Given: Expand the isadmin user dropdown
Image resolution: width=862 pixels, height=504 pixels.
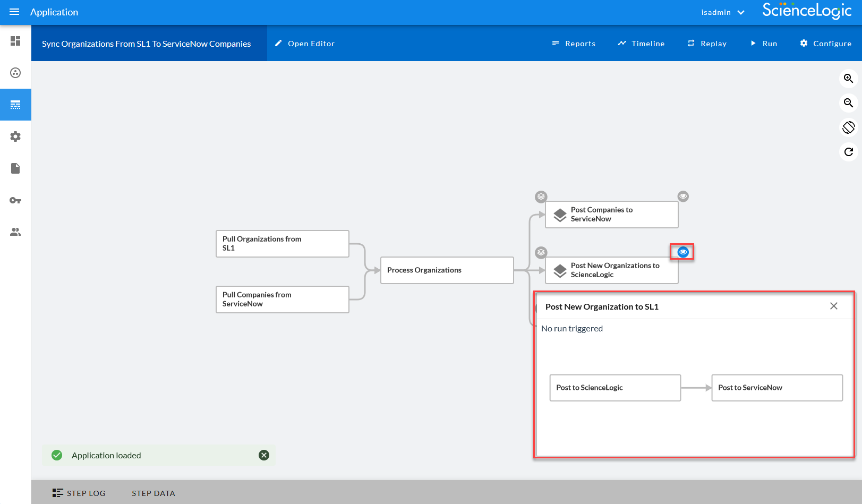Looking at the screenshot, I should 722,12.
